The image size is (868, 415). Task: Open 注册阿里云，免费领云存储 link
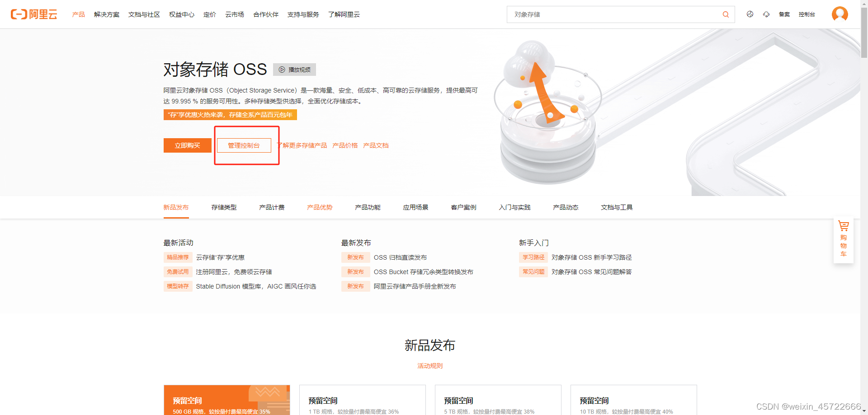tap(234, 272)
